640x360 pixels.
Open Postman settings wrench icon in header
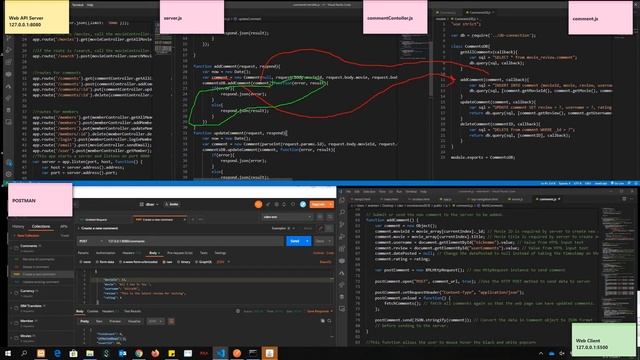pos(277,204)
